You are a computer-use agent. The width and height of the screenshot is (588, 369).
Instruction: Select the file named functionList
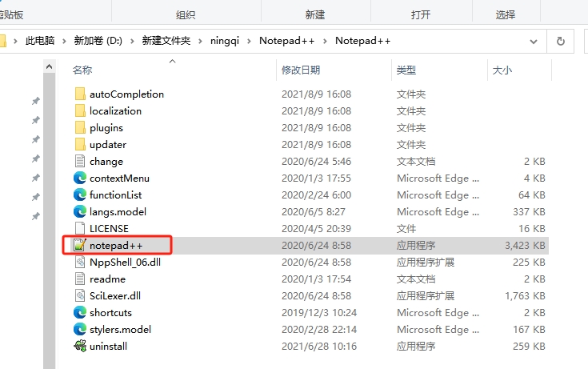pyautogui.click(x=115, y=195)
